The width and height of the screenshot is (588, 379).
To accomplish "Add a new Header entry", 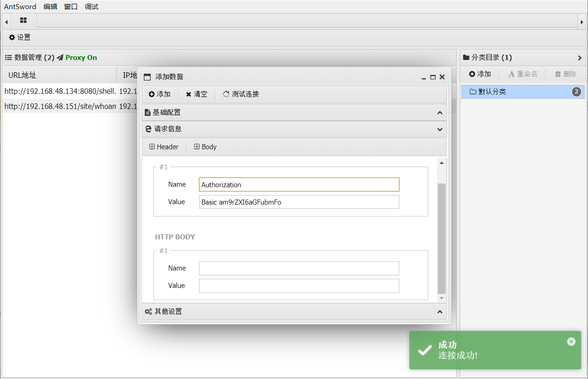I will pyautogui.click(x=164, y=147).
